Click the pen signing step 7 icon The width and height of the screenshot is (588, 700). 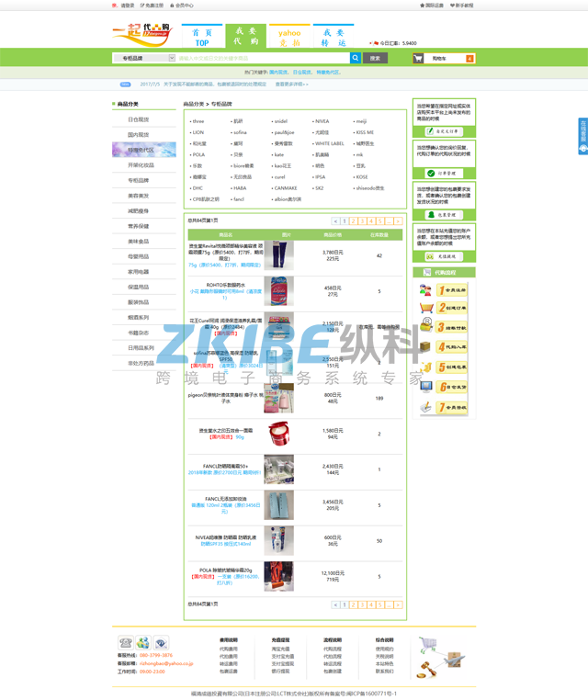(426, 407)
